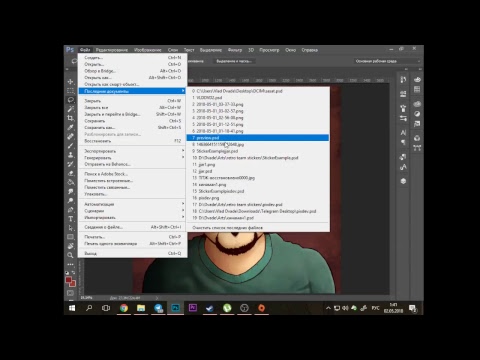
Task: Select the Brush tool
Action: (x=70, y=146)
